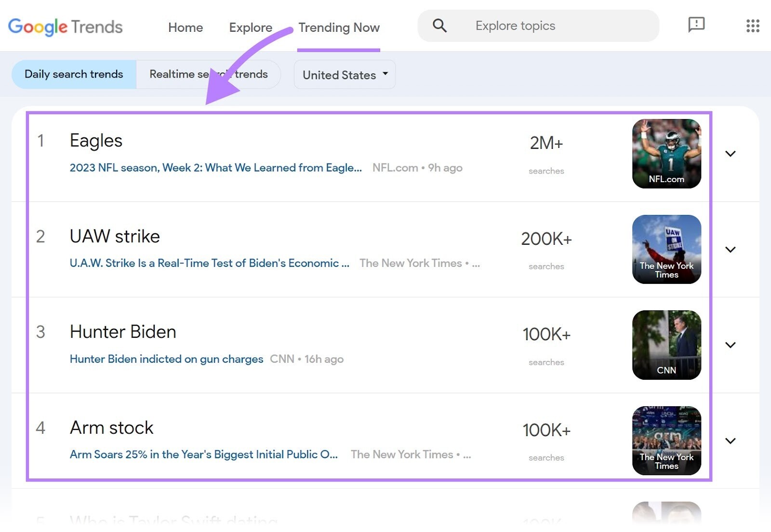
Task: Expand the Hunter Biden trend row
Action: pos(730,345)
